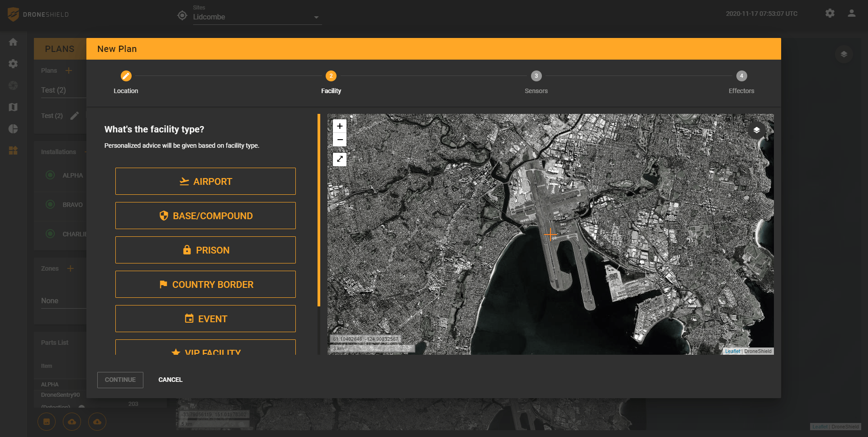
Task: Click the Leaflet attribution link on map
Action: (732, 351)
